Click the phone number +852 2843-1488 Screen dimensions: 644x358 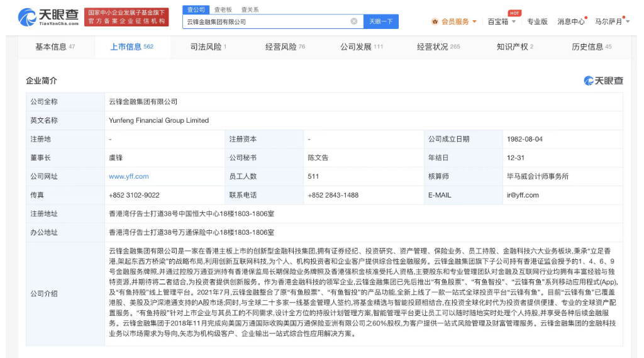pyautogui.click(x=333, y=195)
